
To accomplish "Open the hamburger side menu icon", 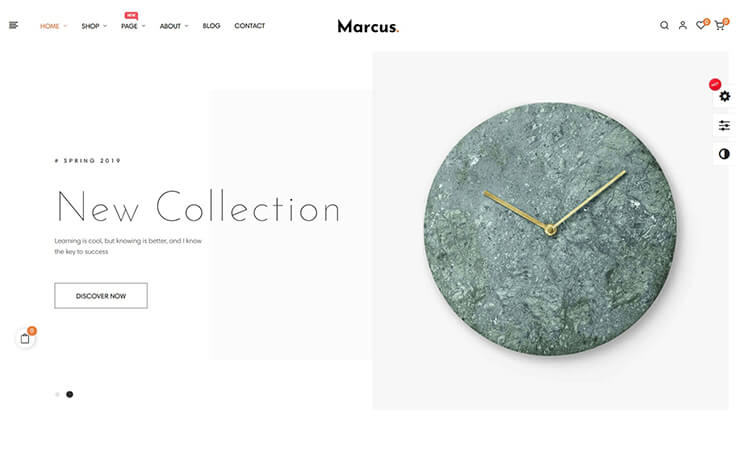I will [14, 25].
